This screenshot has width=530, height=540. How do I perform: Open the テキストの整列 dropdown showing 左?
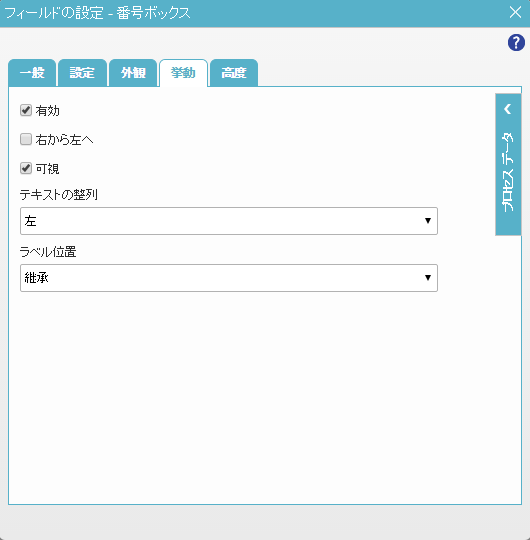pyautogui.click(x=229, y=221)
